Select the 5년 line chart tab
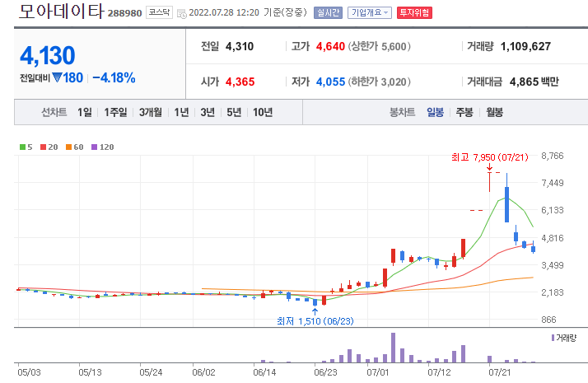The height and width of the screenshot is (383, 588). 234,112
